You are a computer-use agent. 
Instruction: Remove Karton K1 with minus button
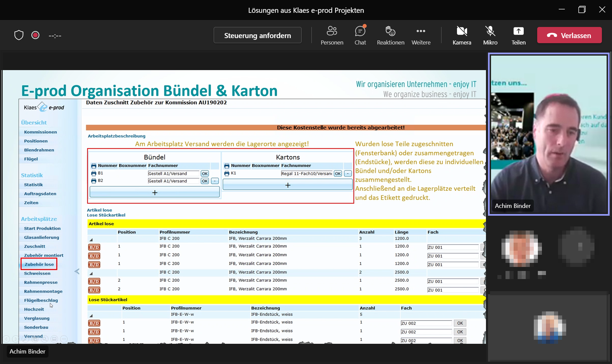348,174
